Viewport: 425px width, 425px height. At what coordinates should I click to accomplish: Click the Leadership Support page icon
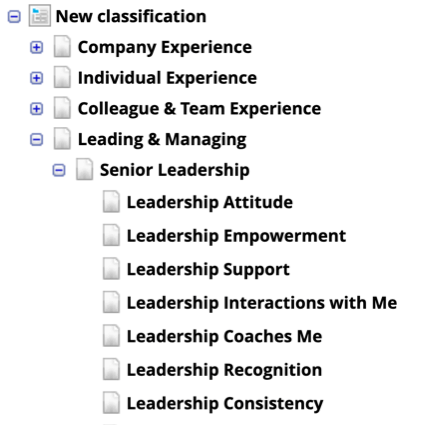coord(111,268)
